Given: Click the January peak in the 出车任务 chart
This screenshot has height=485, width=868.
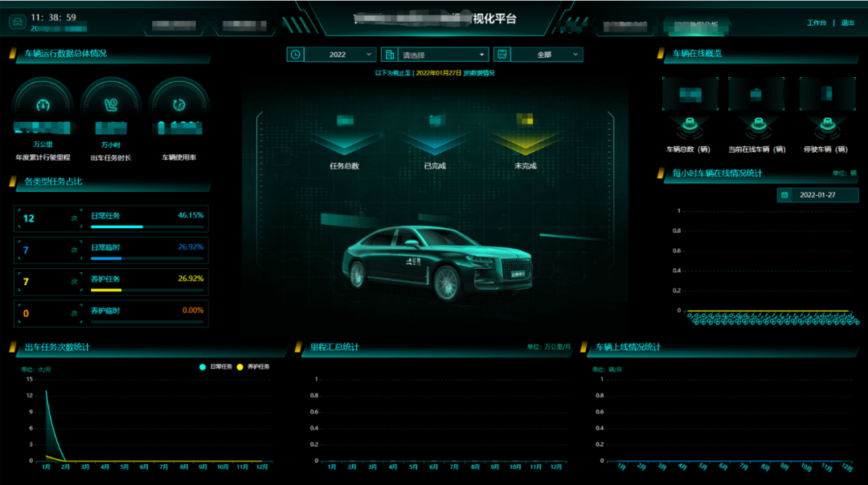Looking at the screenshot, I should coord(47,392).
